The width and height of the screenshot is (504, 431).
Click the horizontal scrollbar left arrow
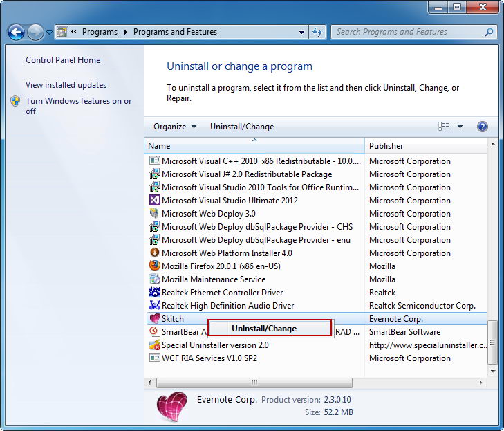point(149,383)
